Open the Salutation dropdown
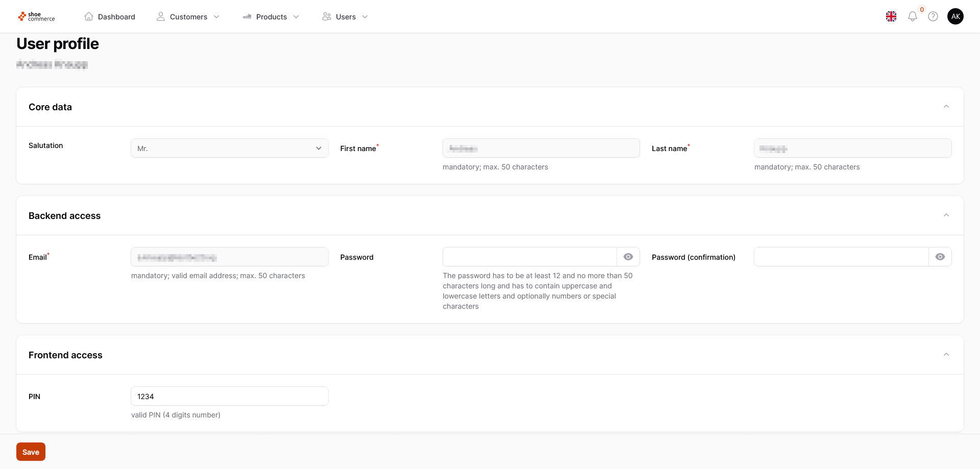Viewport: 980px width, 469px height. click(x=230, y=148)
